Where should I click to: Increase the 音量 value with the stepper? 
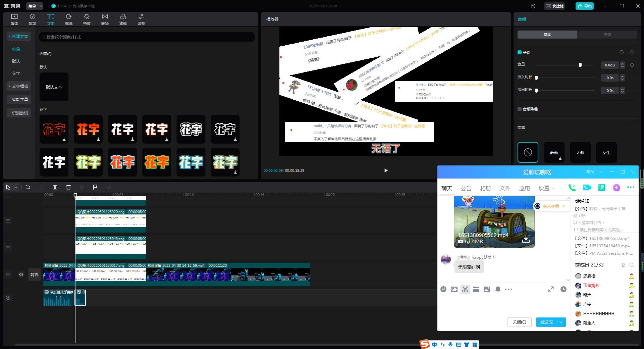[x=623, y=63]
